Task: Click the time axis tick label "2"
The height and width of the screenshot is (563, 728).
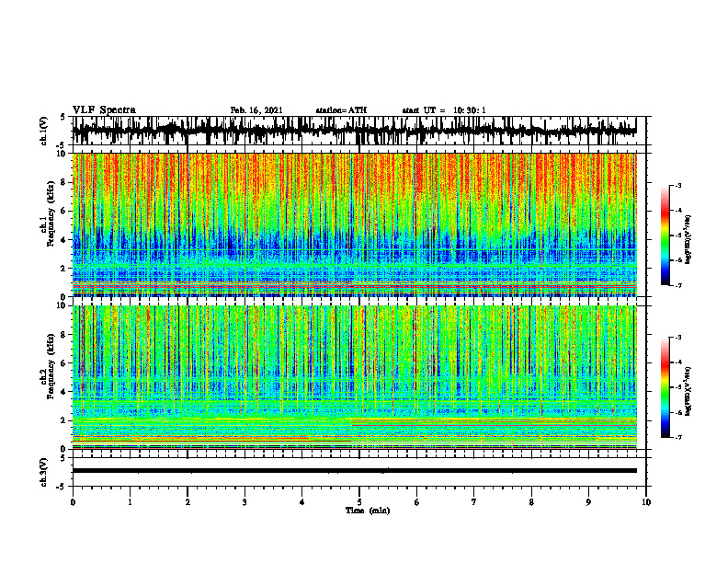Action: pos(188,502)
